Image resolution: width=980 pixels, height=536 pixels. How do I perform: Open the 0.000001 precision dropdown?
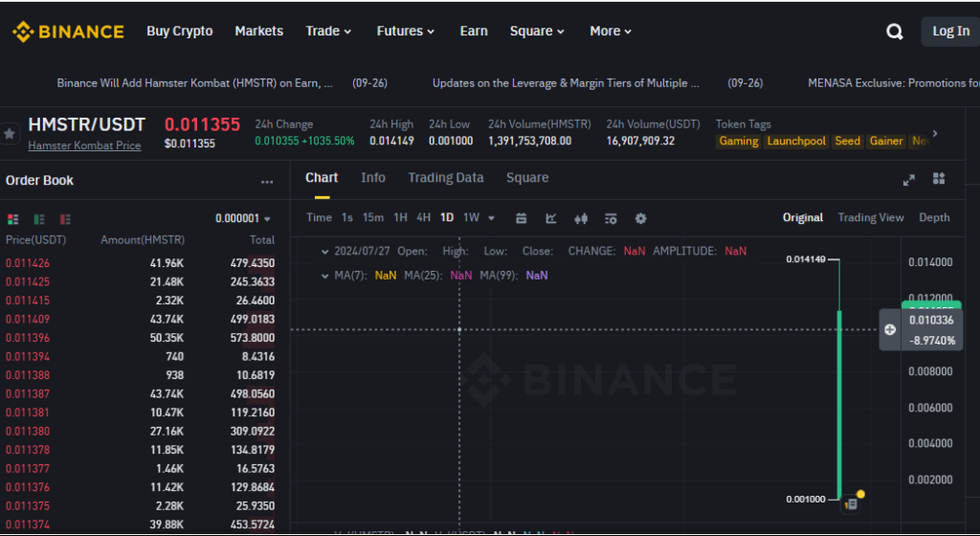(x=243, y=218)
